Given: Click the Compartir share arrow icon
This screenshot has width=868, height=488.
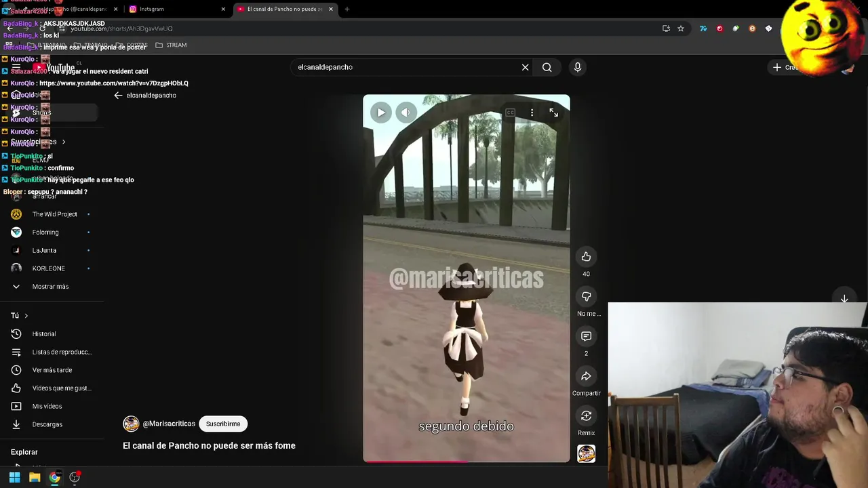Looking at the screenshot, I should click(586, 376).
